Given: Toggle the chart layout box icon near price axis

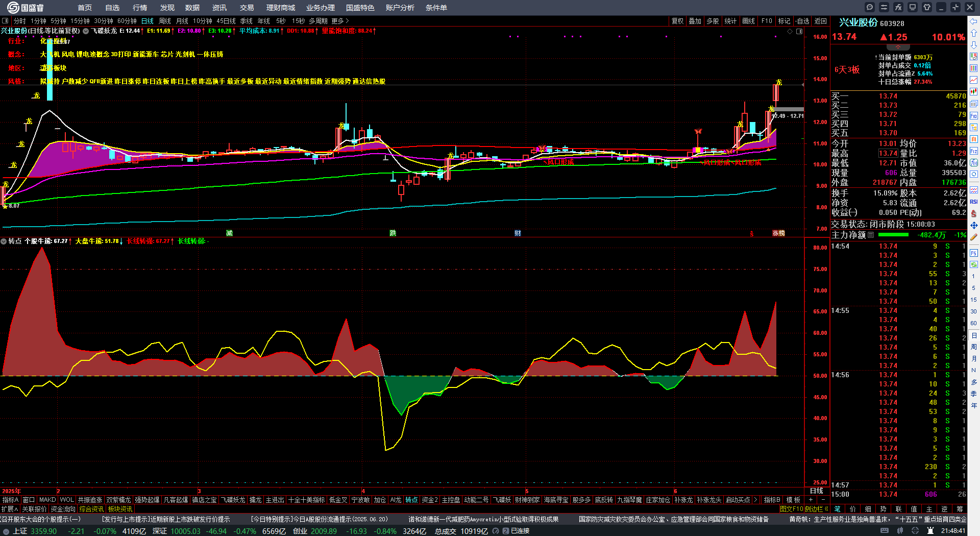Looking at the screenshot, I should click(799, 31).
